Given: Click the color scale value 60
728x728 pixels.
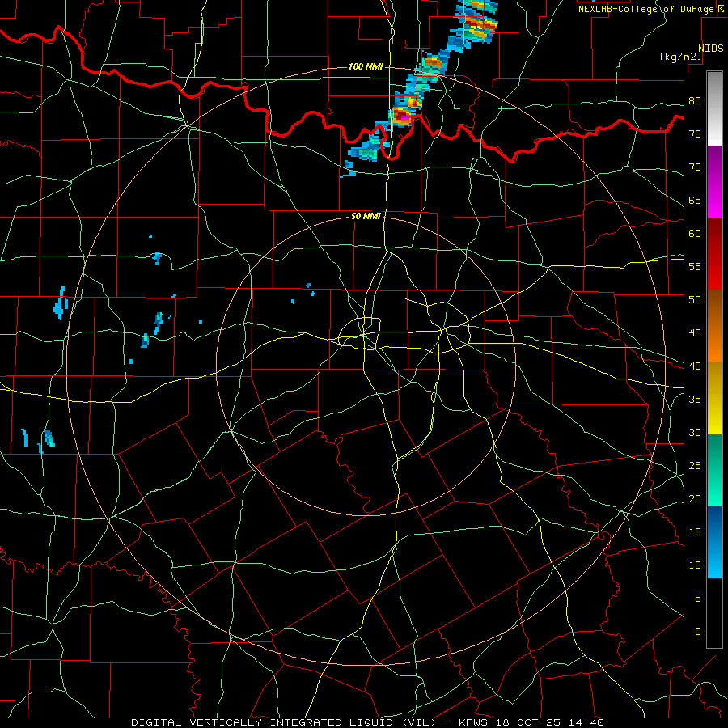Looking at the screenshot, I should click(695, 233).
